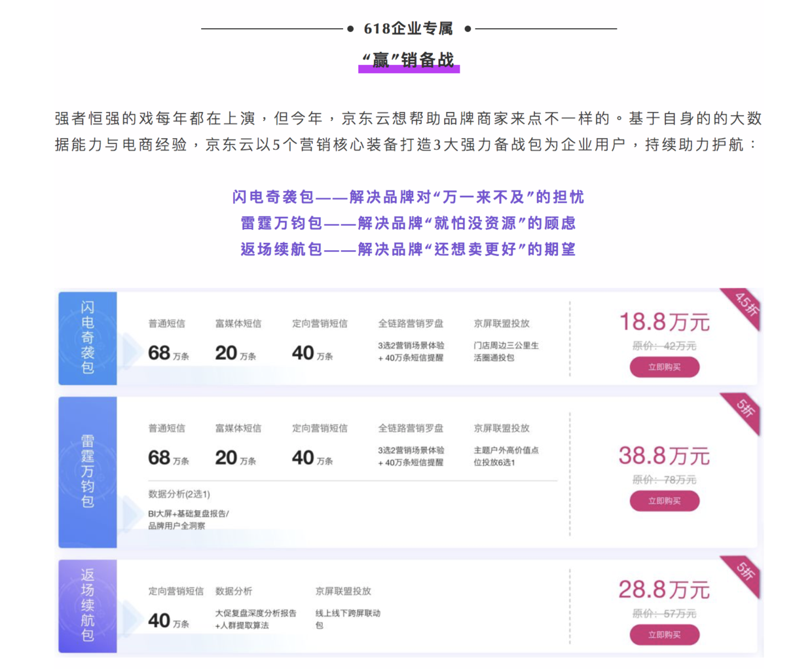Click the original price 原价: 57万元
The image size is (812, 669).
[664, 613]
